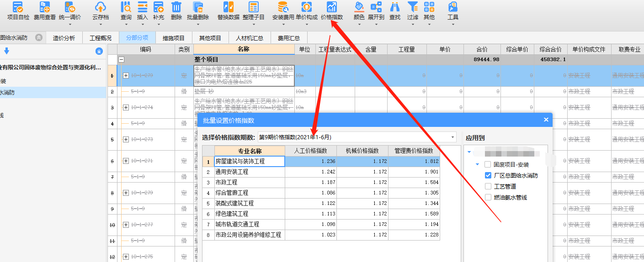644x262 pixels.
Task: Click the 过滤 filter funnel icon
Action: click(413, 7)
